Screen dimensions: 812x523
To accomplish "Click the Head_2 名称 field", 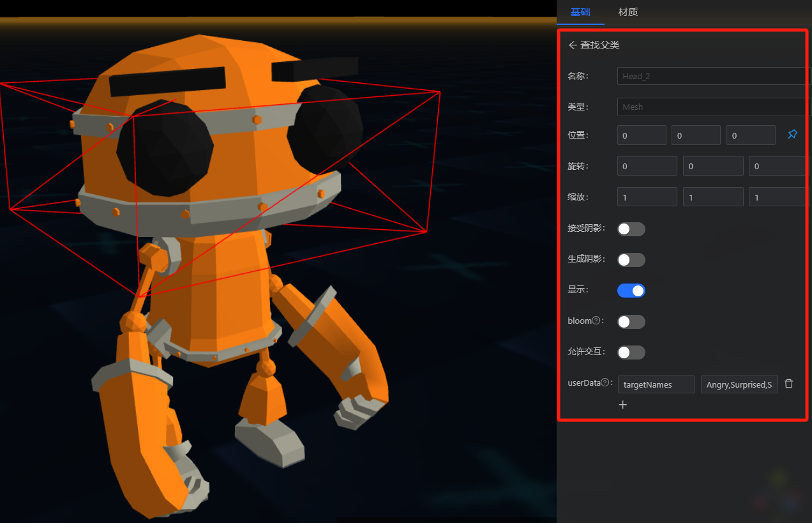I will [x=712, y=76].
